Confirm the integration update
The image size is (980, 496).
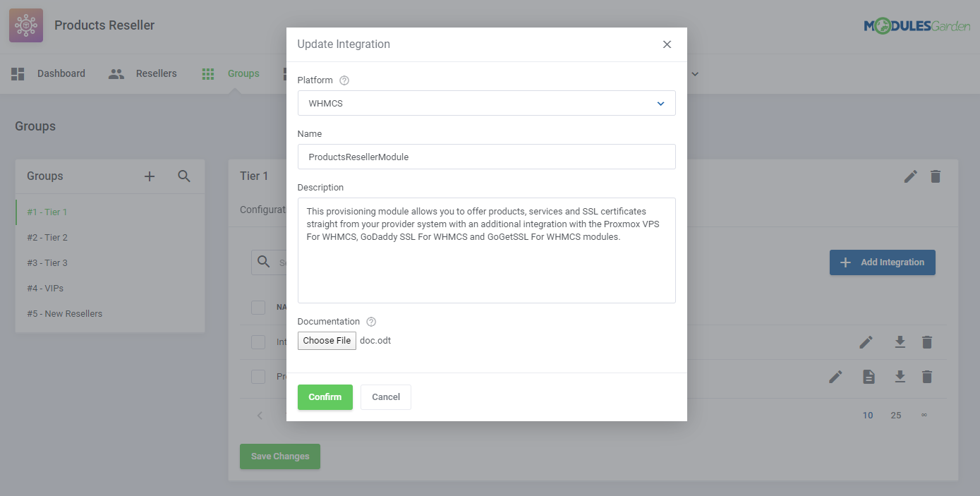[325, 397]
